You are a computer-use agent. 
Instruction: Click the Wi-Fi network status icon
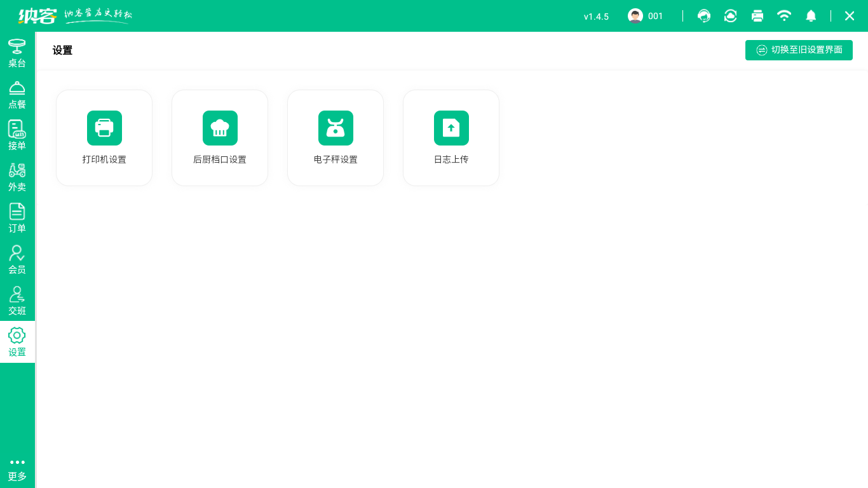coord(784,16)
